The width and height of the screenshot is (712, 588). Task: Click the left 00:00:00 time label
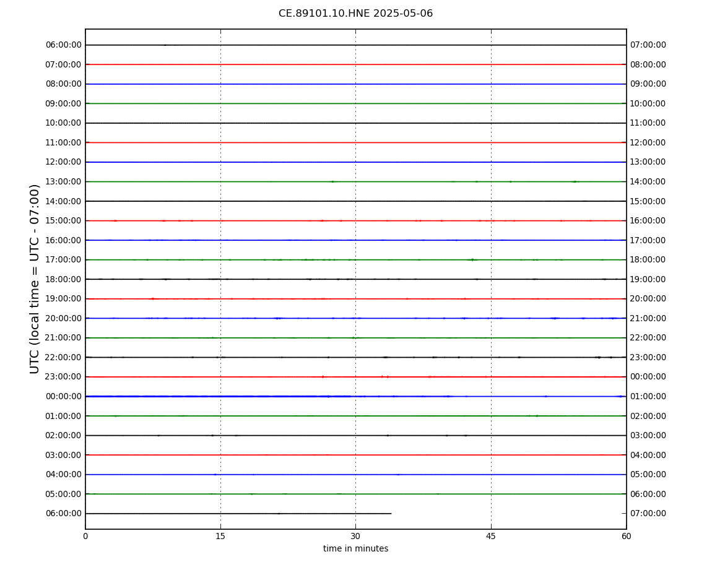(63, 396)
